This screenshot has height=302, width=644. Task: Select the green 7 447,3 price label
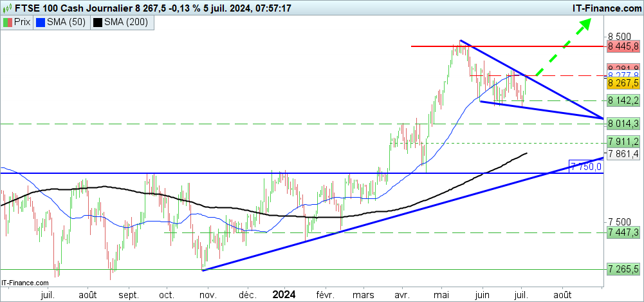tap(623, 232)
